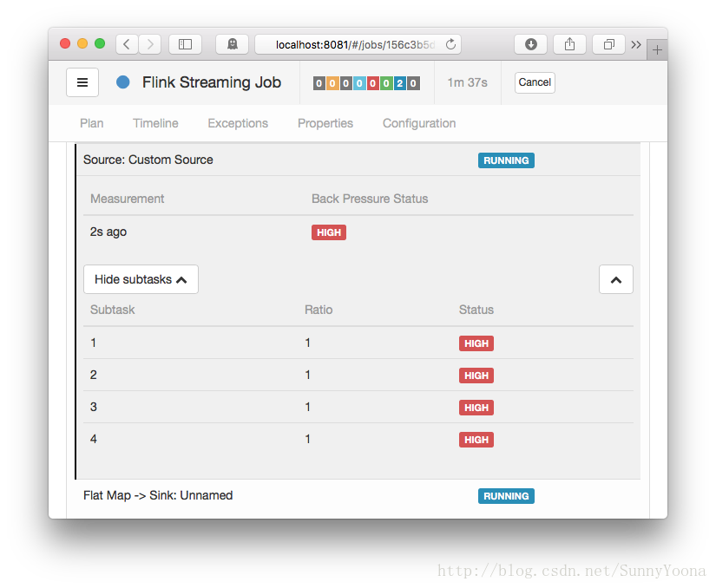Click the Ratio column header

click(x=319, y=310)
